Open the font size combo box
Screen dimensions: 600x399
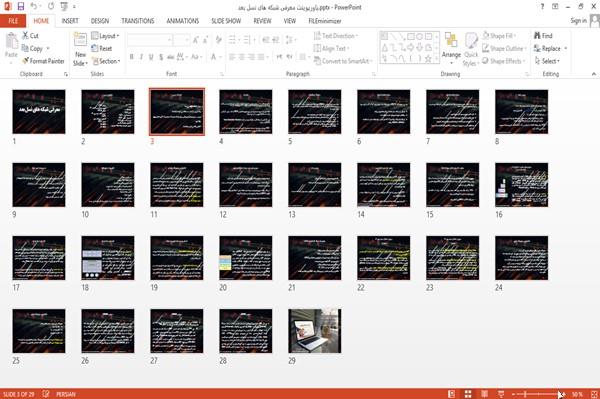[181, 40]
